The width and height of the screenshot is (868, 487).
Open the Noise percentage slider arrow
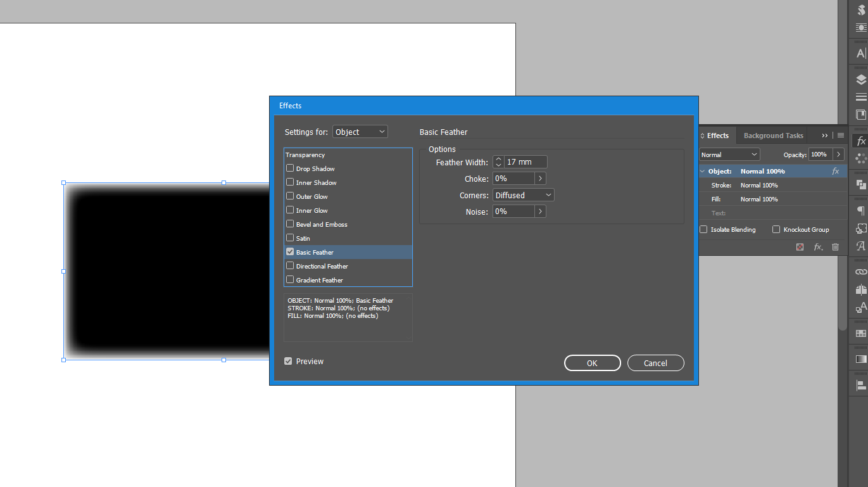pyautogui.click(x=540, y=212)
